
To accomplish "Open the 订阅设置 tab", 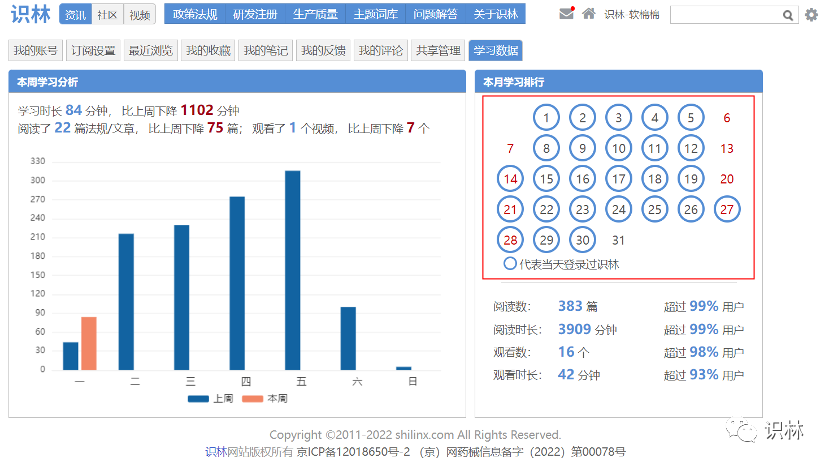I will pos(93,51).
